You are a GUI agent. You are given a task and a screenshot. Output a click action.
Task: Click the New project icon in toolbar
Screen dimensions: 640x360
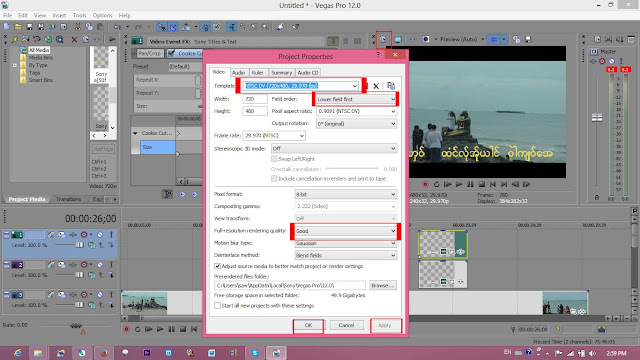coord(7,27)
